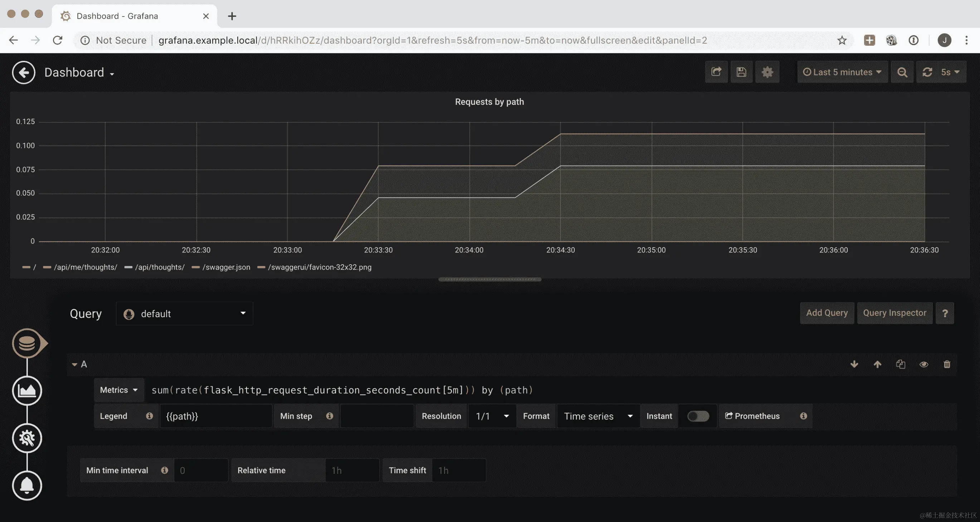Click the zoom out time range icon

(x=902, y=72)
